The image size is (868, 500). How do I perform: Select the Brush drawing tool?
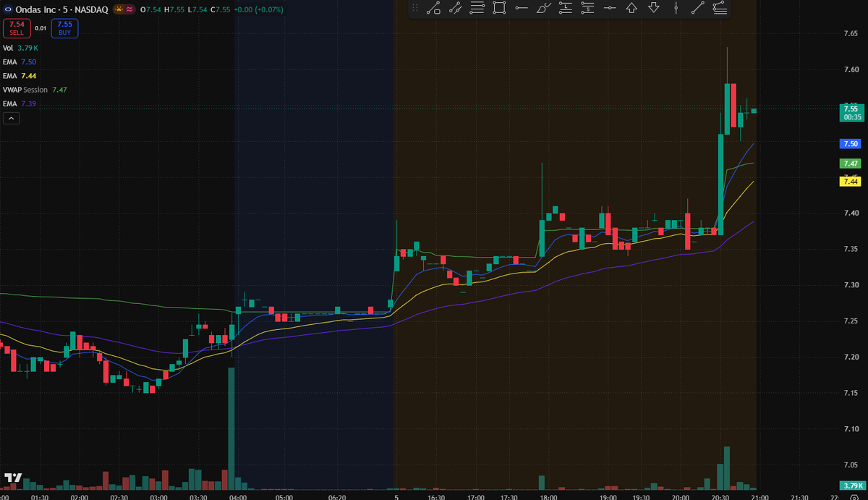click(544, 9)
